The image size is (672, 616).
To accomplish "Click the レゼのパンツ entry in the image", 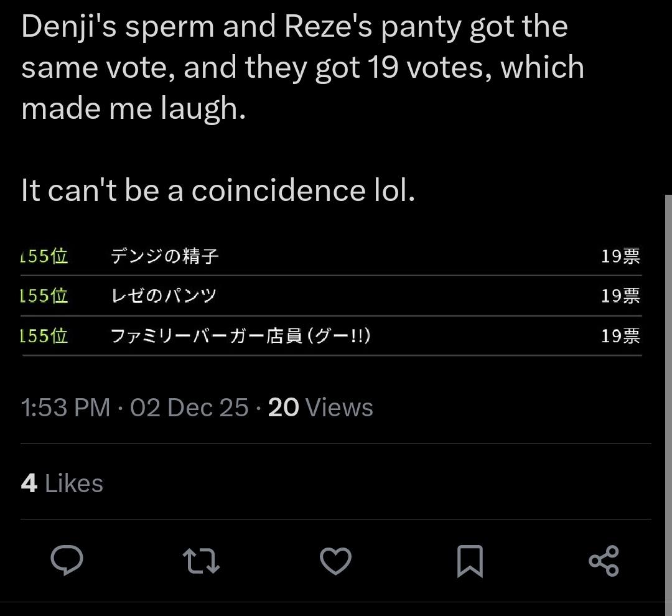I will point(163,296).
